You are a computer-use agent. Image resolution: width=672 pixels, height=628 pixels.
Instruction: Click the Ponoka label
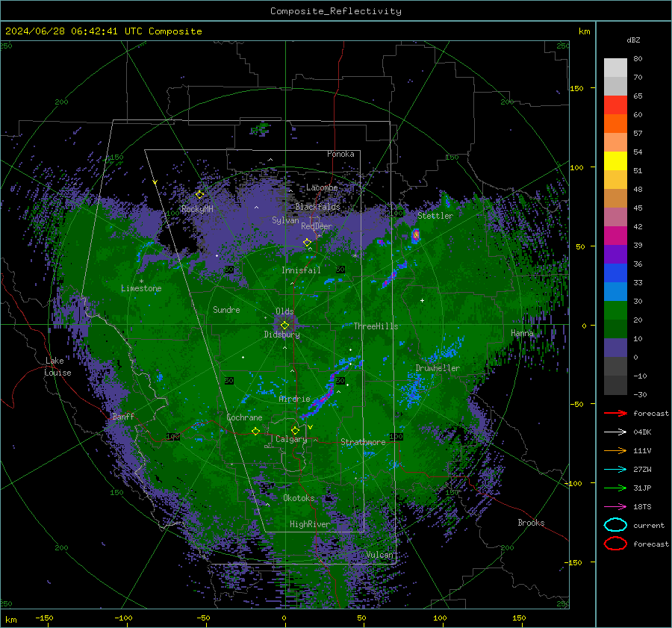click(340, 154)
